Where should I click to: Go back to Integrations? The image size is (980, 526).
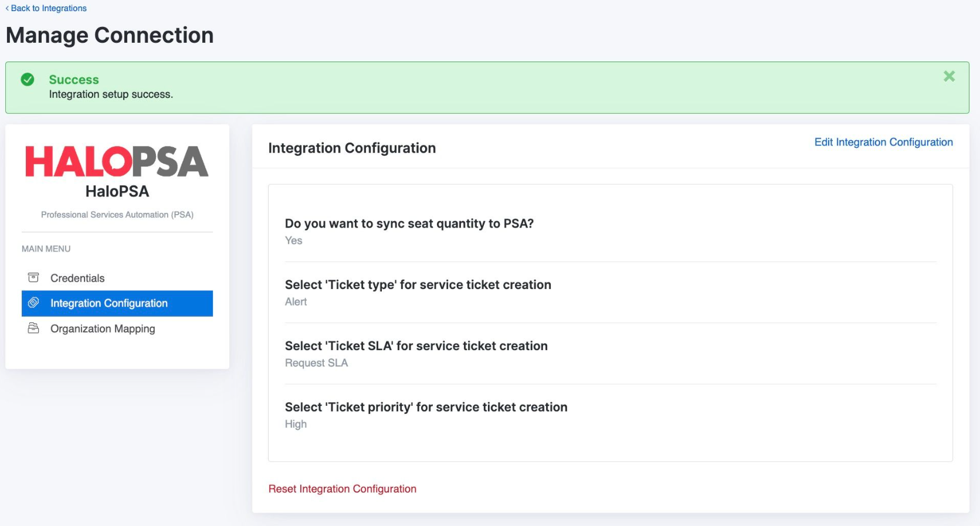tap(49, 8)
